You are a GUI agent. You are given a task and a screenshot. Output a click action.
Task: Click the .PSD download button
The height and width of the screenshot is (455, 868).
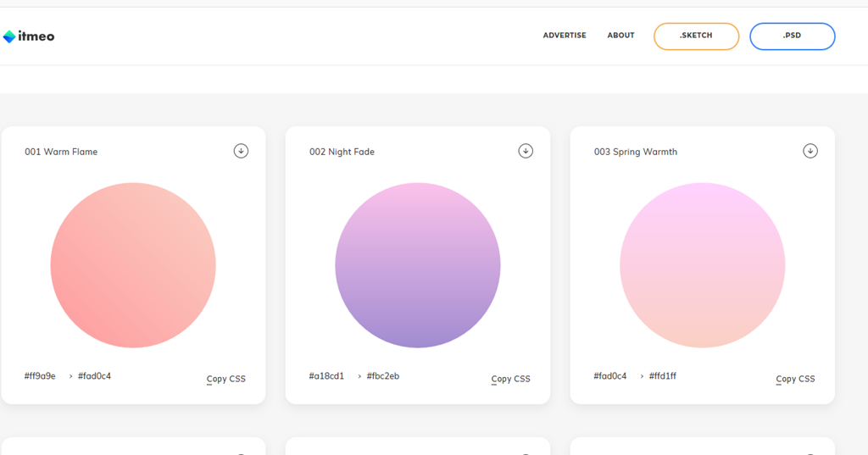pyautogui.click(x=792, y=36)
